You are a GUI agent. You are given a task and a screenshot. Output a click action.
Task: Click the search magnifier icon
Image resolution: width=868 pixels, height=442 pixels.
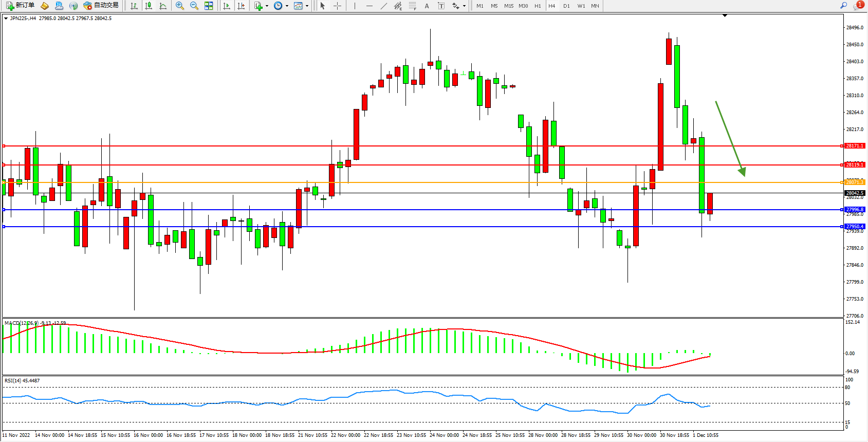[843, 6]
